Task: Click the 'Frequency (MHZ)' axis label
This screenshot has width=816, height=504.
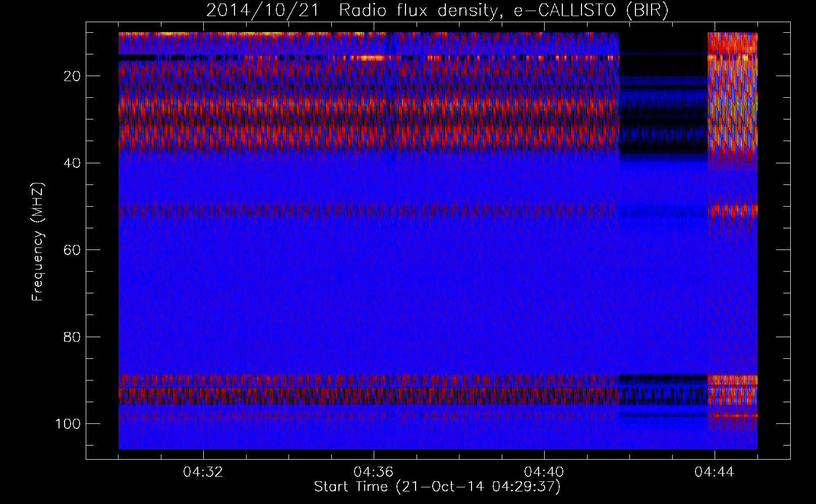Action: pos(38,242)
